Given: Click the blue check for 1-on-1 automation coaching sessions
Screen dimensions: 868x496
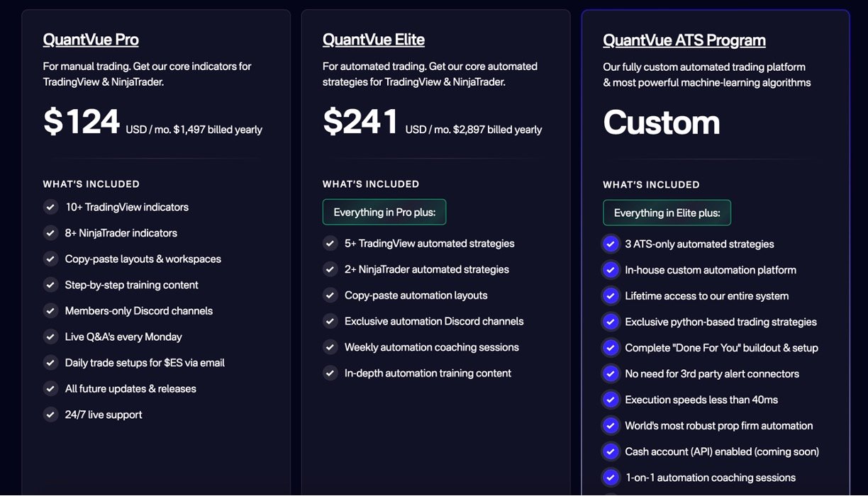Looking at the screenshot, I should click(610, 478).
